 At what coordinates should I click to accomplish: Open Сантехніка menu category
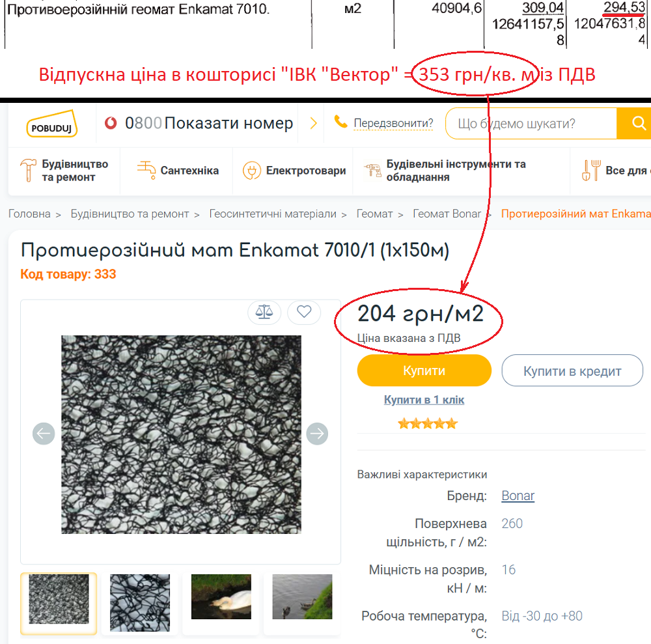(x=178, y=170)
